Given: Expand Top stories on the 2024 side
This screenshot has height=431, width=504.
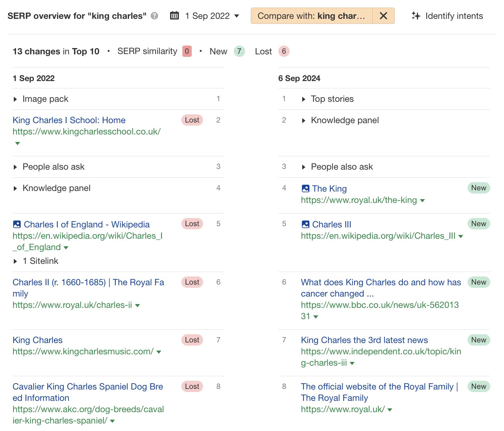Looking at the screenshot, I should 304,99.
